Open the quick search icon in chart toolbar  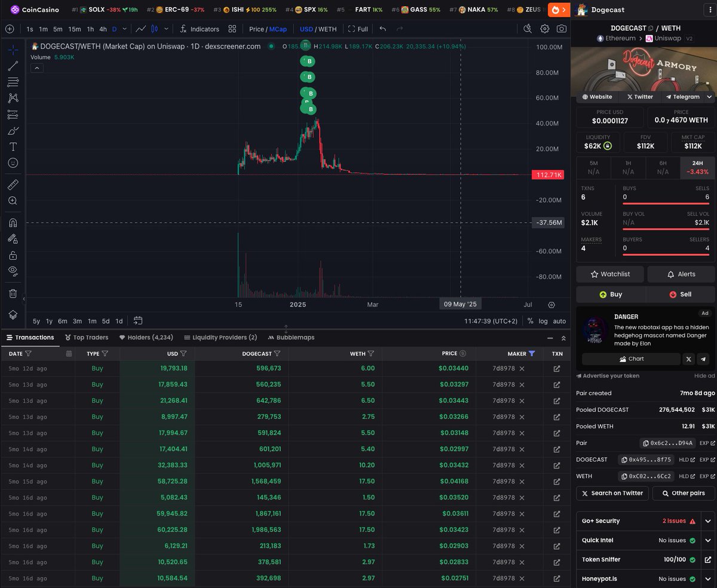(x=527, y=29)
